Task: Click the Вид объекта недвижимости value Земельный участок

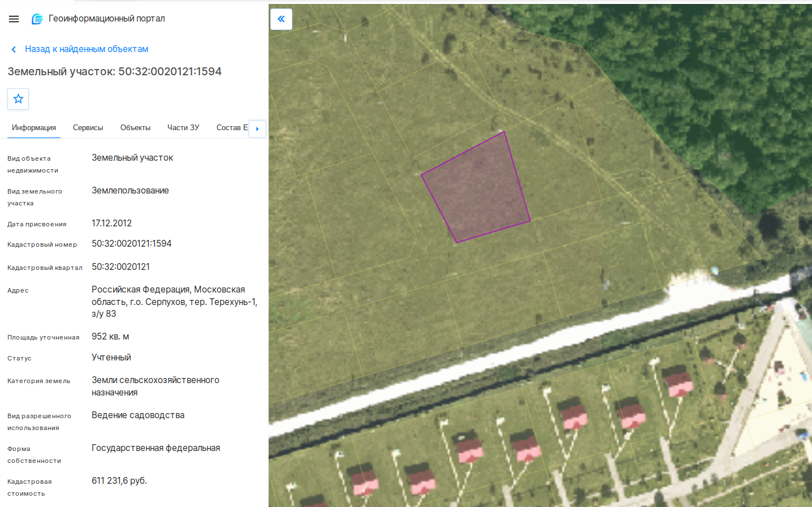Action: click(132, 158)
